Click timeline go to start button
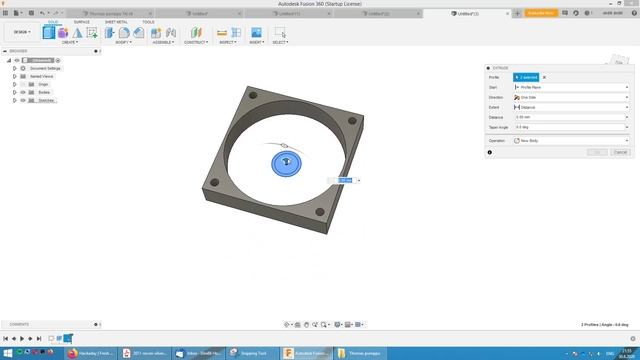Screen dimensions: 640x360 coord(5,338)
